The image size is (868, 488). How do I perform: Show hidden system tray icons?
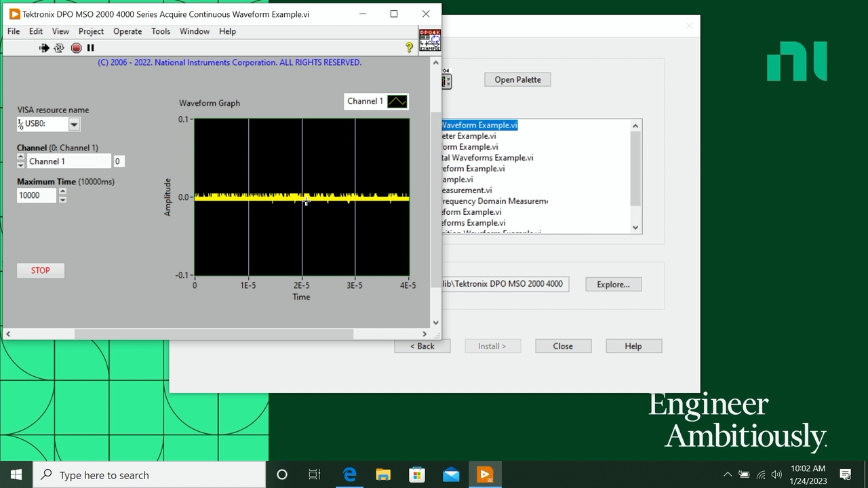pyautogui.click(x=728, y=474)
